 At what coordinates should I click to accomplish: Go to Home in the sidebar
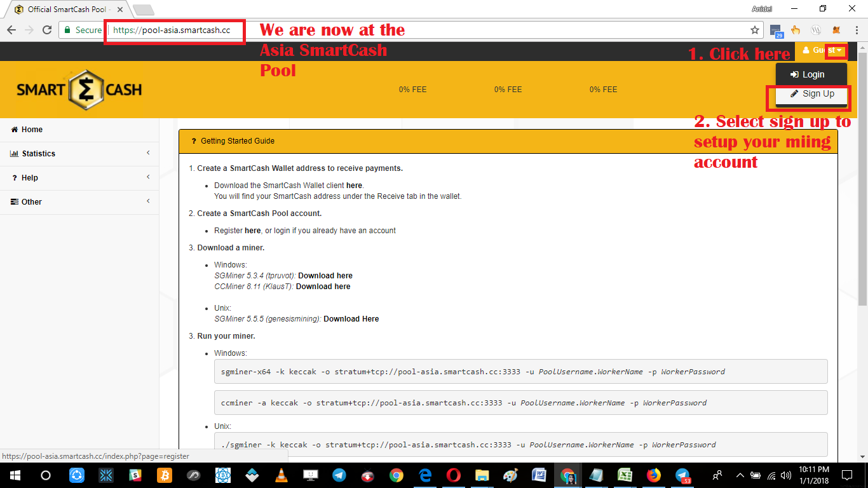pos(79,130)
